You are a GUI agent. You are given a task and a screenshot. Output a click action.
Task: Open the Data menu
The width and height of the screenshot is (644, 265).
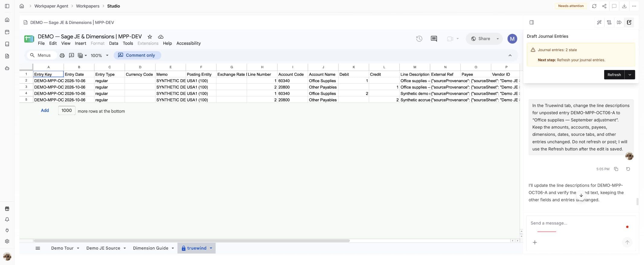(114, 43)
